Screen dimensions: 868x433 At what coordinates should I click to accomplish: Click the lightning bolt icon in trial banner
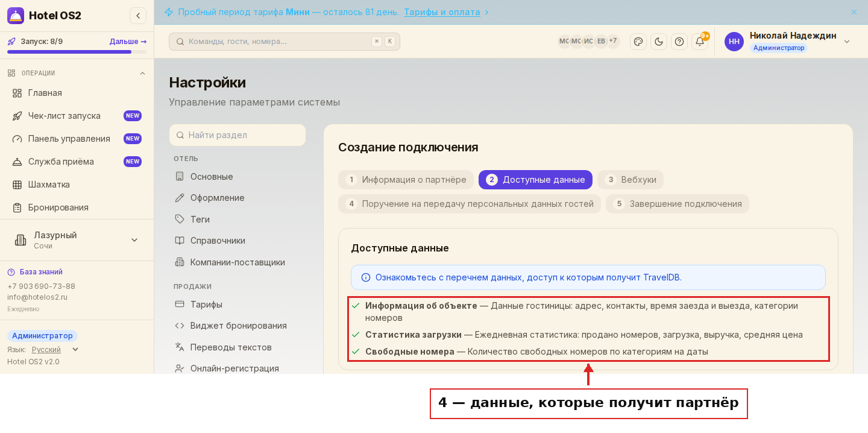[169, 12]
